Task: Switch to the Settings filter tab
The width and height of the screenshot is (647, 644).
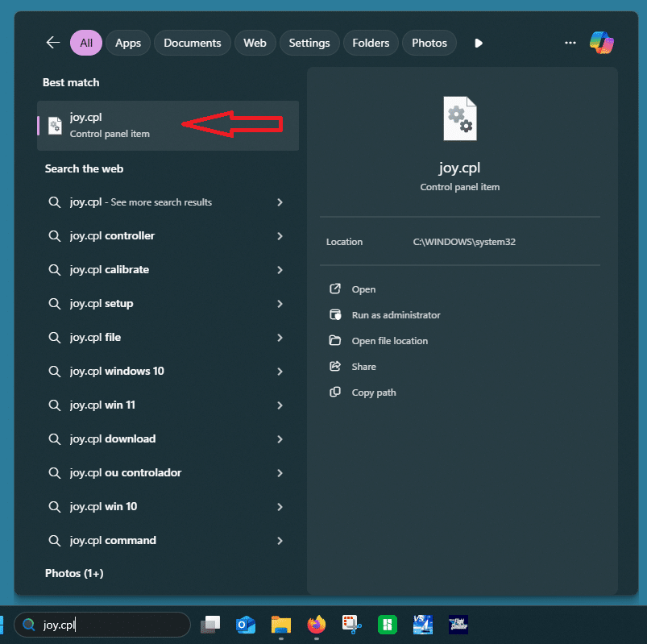Action: coord(309,43)
